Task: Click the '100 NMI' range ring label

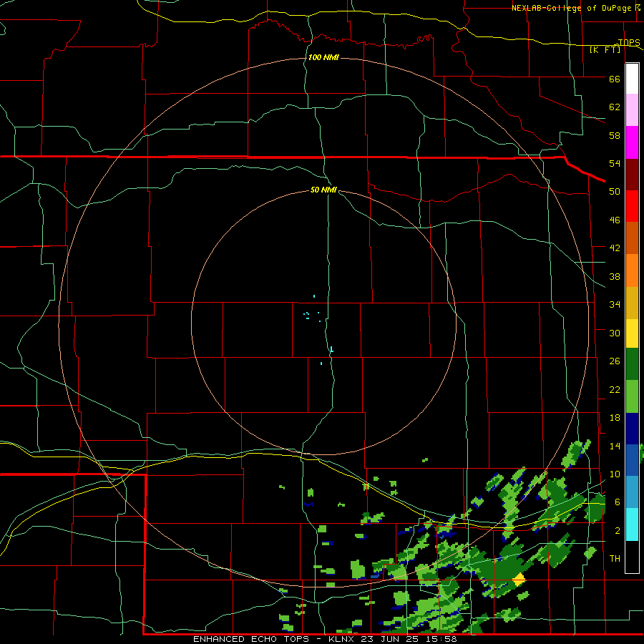Action: pyautogui.click(x=323, y=57)
